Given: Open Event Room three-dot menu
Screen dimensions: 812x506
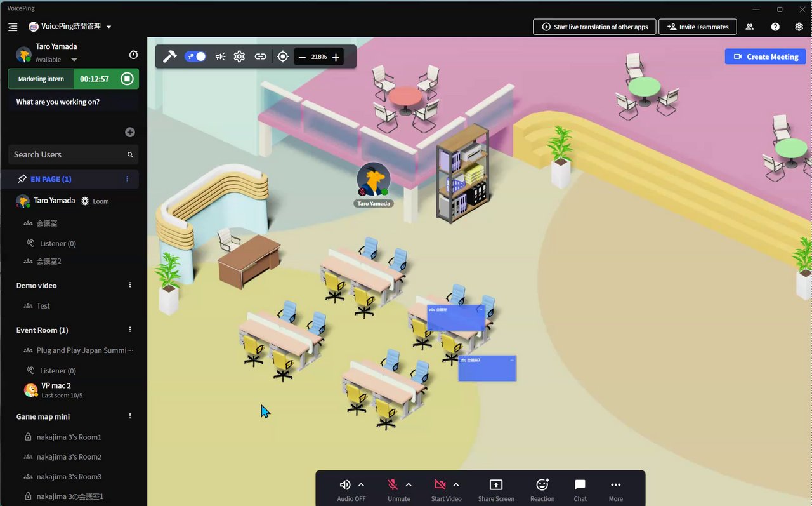Looking at the screenshot, I should (x=130, y=330).
